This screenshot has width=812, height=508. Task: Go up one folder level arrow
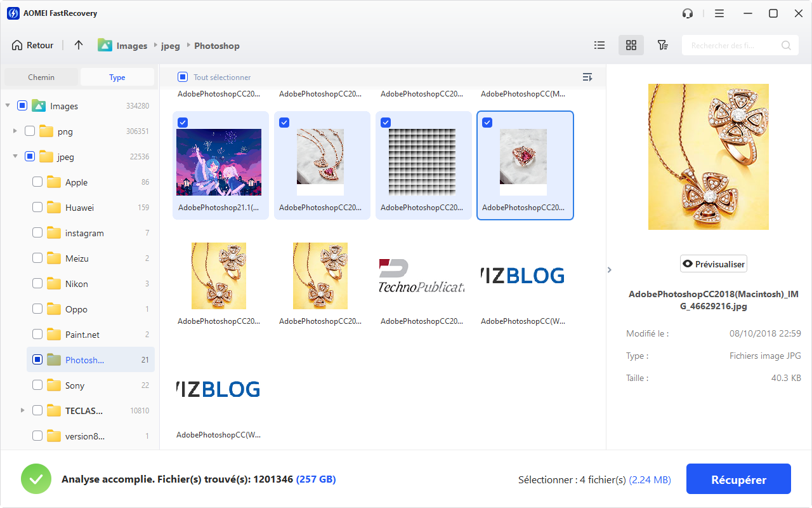click(x=79, y=45)
